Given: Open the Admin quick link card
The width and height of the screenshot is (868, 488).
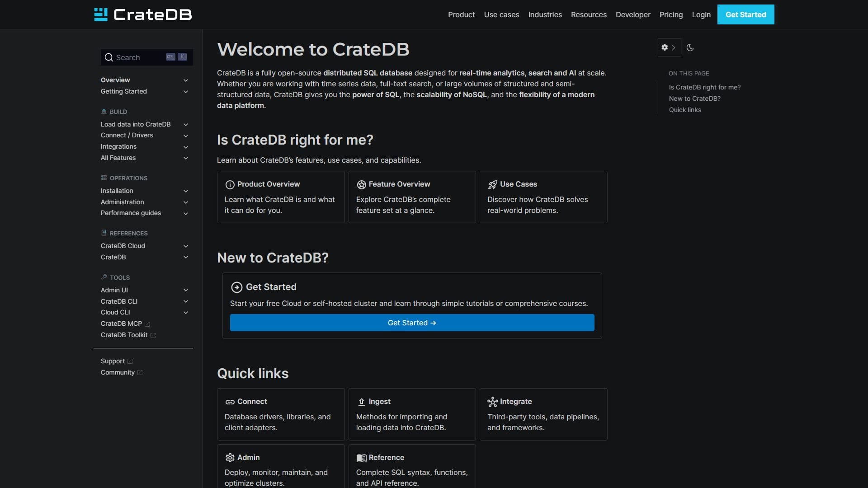Looking at the screenshot, I should click(x=280, y=466).
